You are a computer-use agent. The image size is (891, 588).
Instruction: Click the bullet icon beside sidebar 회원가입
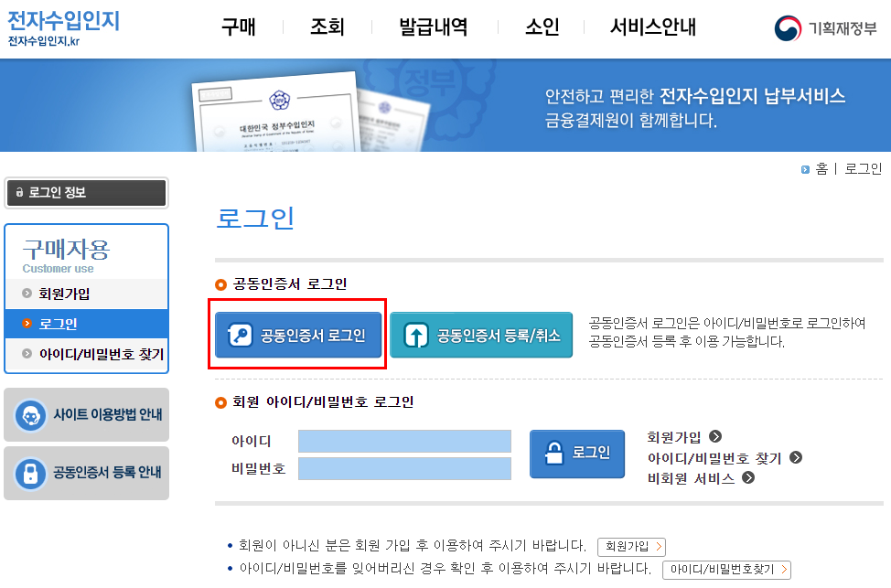[x=27, y=294]
